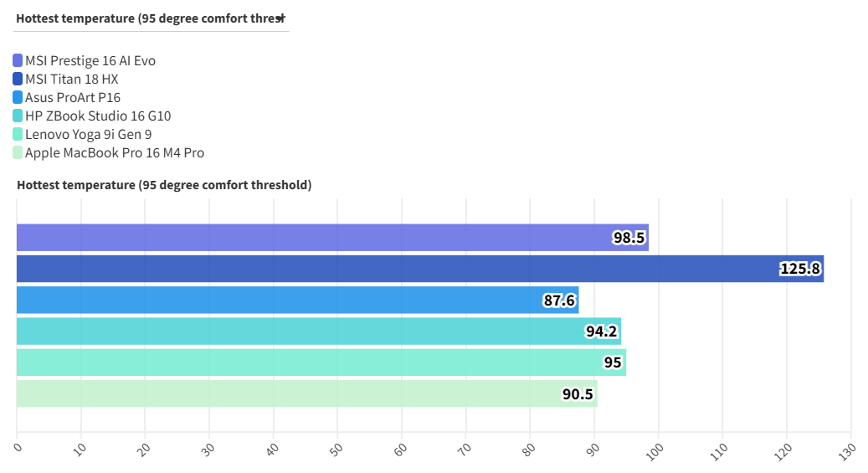The image size is (868, 473).
Task: Click the 98.5 value label
Action: pos(629,238)
